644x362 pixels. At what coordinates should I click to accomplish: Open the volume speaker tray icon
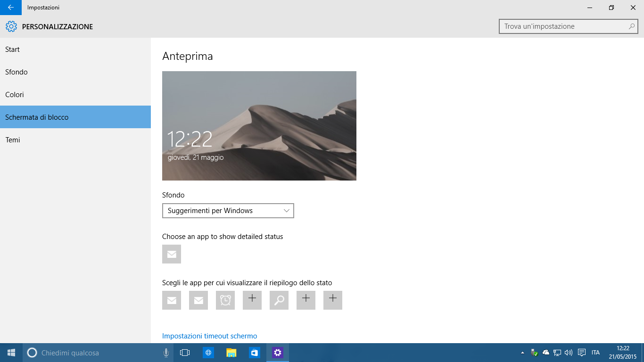click(x=569, y=353)
